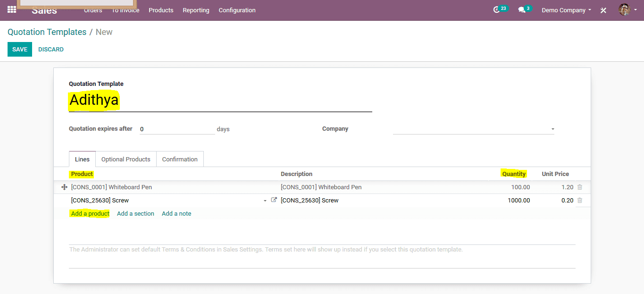
Task: Open the Demo Company switcher dropdown
Action: coord(566,10)
